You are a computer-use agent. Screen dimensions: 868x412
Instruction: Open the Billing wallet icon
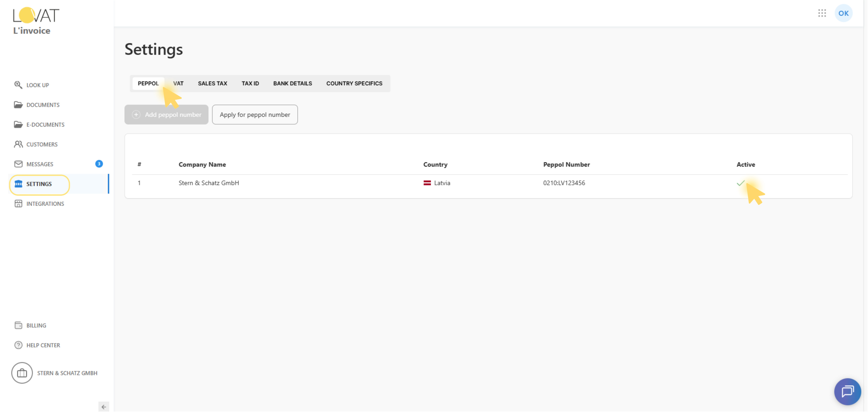18,325
